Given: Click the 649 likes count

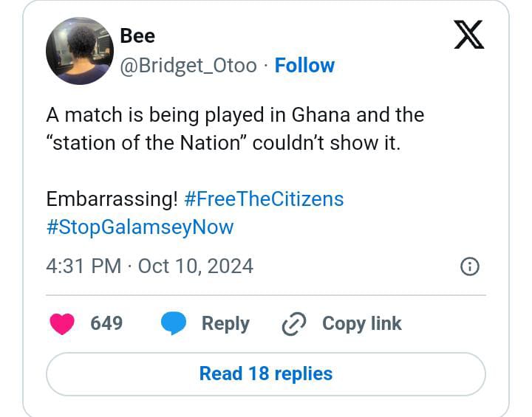Looking at the screenshot, I should [x=106, y=323].
